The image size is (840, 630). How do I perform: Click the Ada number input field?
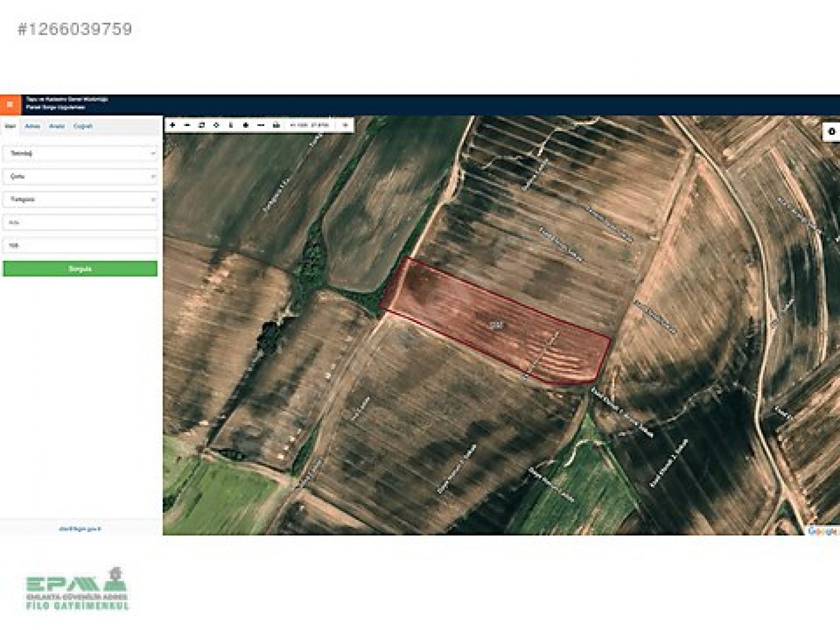click(x=80, y=222)
